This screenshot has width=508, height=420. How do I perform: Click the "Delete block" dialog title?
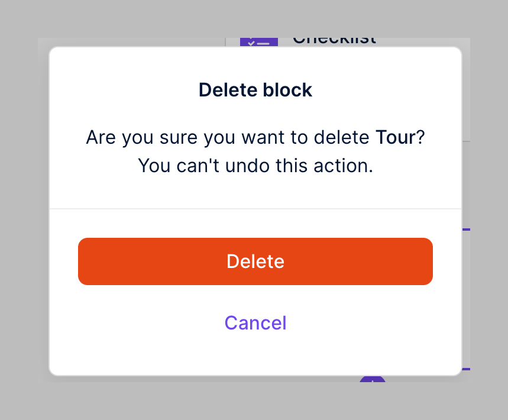[x=255, y=90]
